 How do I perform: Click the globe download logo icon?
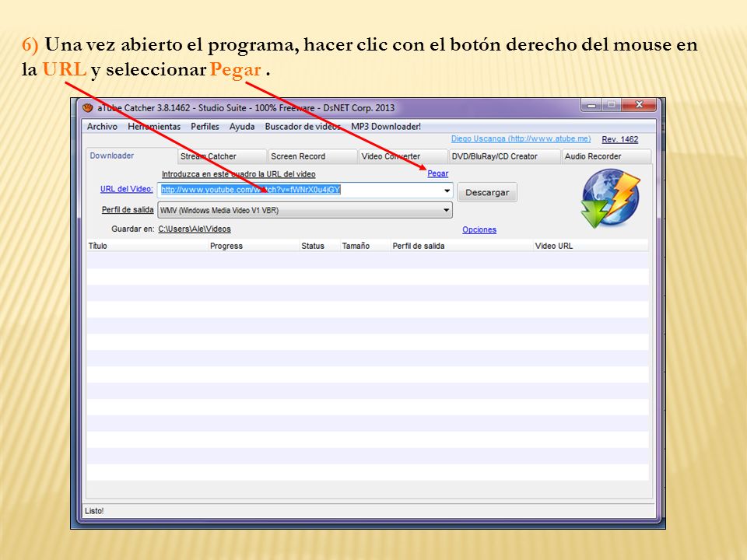[x=610, y=199]
